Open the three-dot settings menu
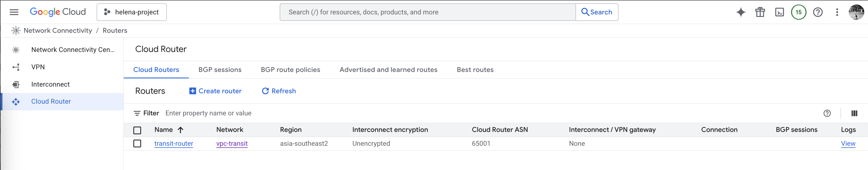This screenshot has height=170, width=868. [837, 12]
